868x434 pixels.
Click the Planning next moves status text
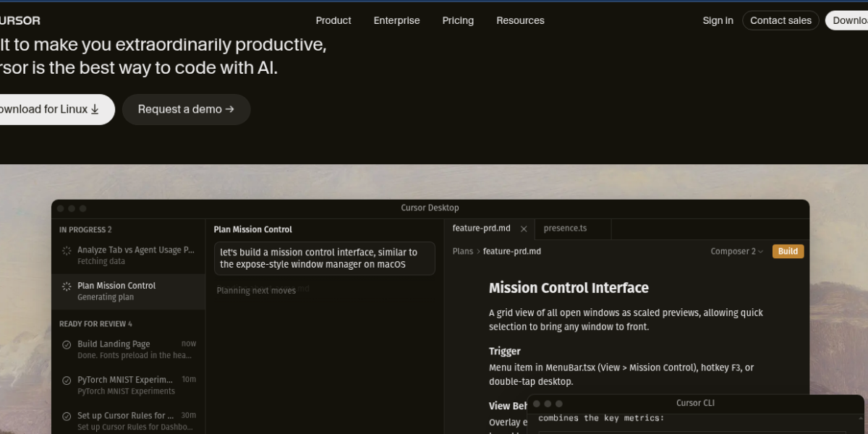256,290
